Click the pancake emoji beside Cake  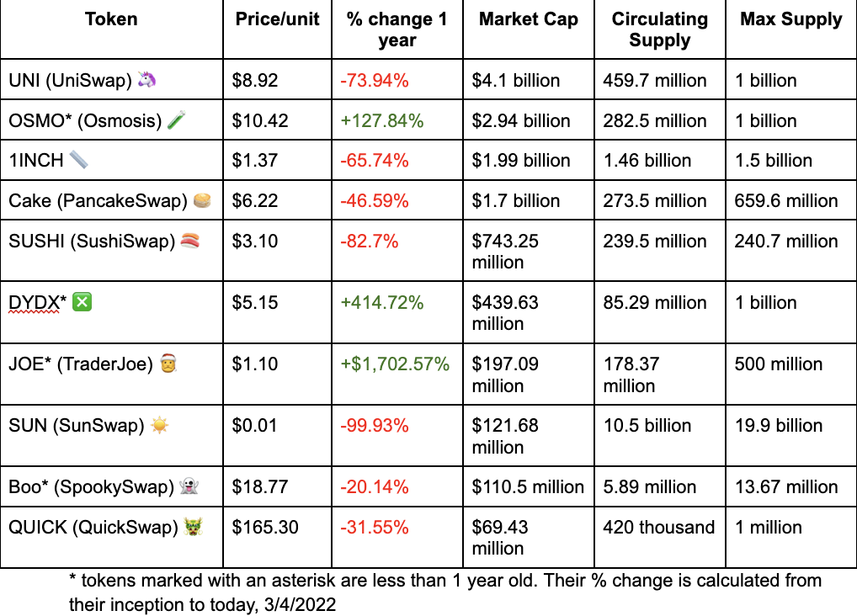click(x=203, y=200)
